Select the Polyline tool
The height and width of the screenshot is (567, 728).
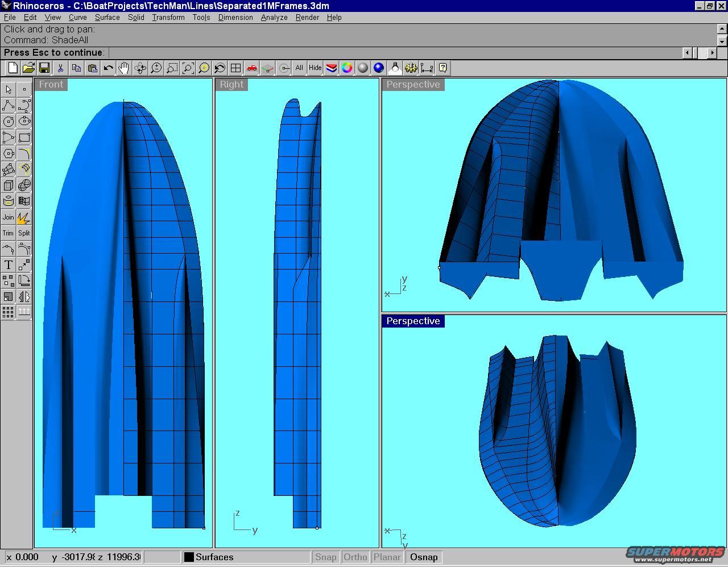(8, 106)
